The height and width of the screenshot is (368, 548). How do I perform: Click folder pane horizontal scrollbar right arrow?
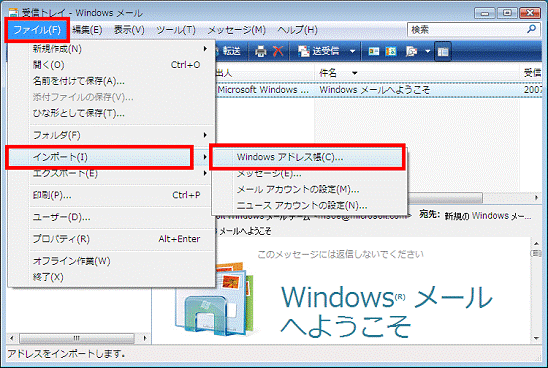[x=145, y=338]
